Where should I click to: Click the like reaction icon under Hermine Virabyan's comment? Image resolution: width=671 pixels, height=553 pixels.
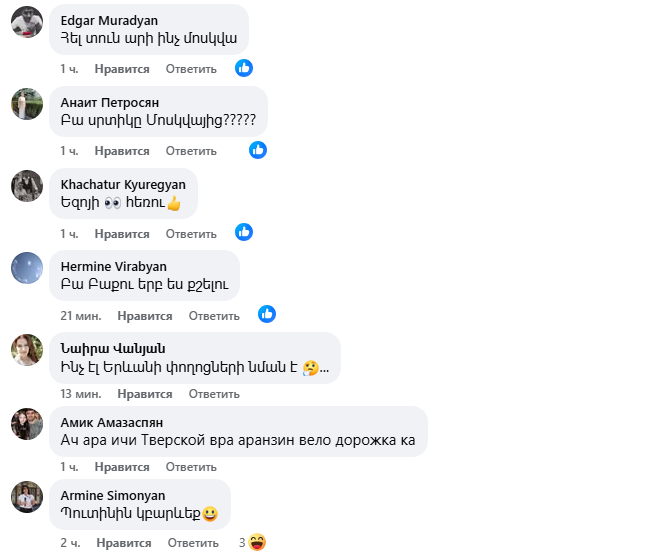(x=267, y=315)
